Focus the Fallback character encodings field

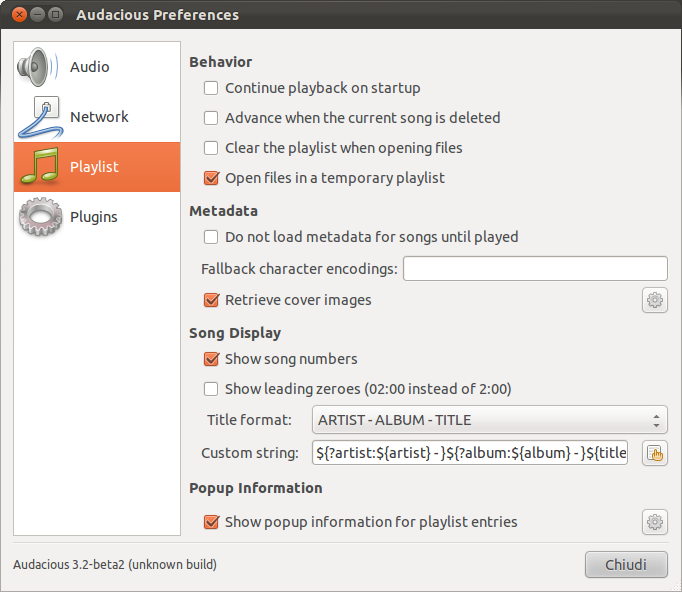pyautogui.click(x=535, y=269)
